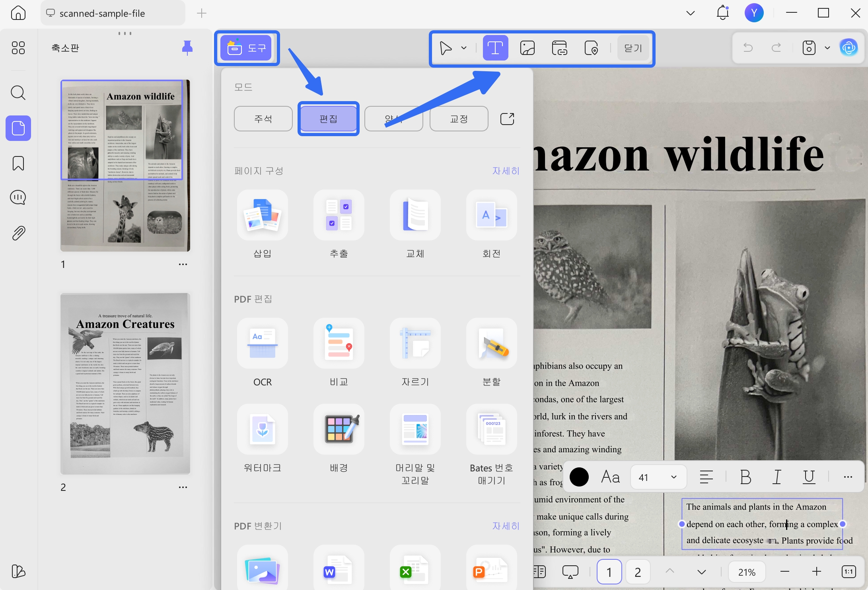Open the OCR tool

coord(262,343)
